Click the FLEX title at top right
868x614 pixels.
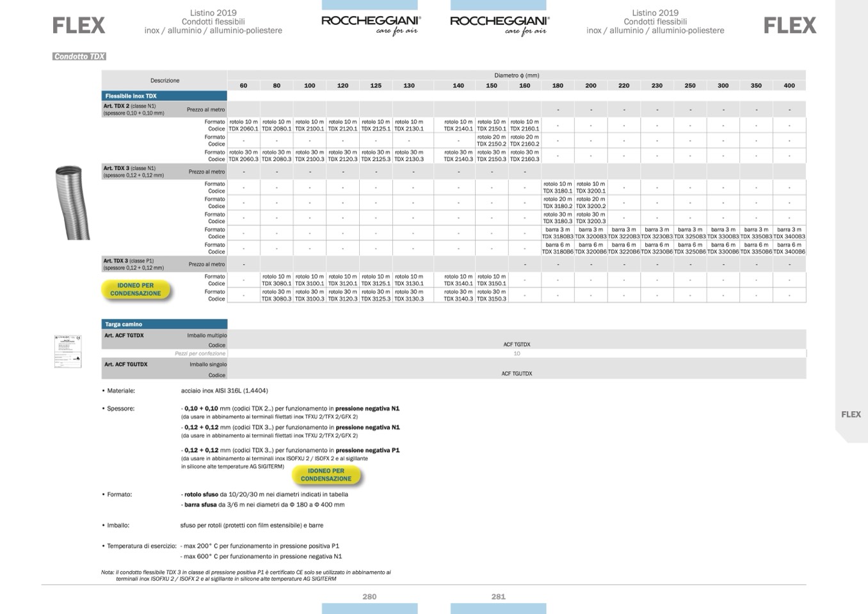pos(789,26)
